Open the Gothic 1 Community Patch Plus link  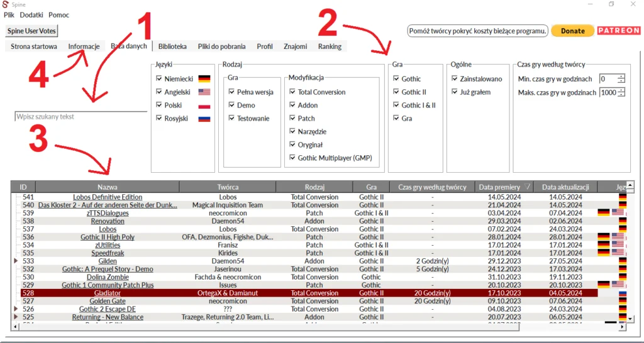[108, 285]
